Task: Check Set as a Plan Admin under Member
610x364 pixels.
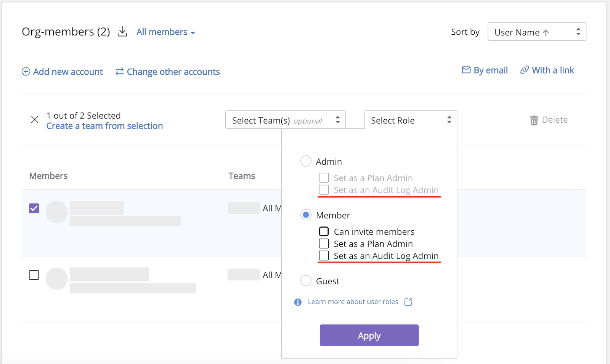Action: (324, 244)
